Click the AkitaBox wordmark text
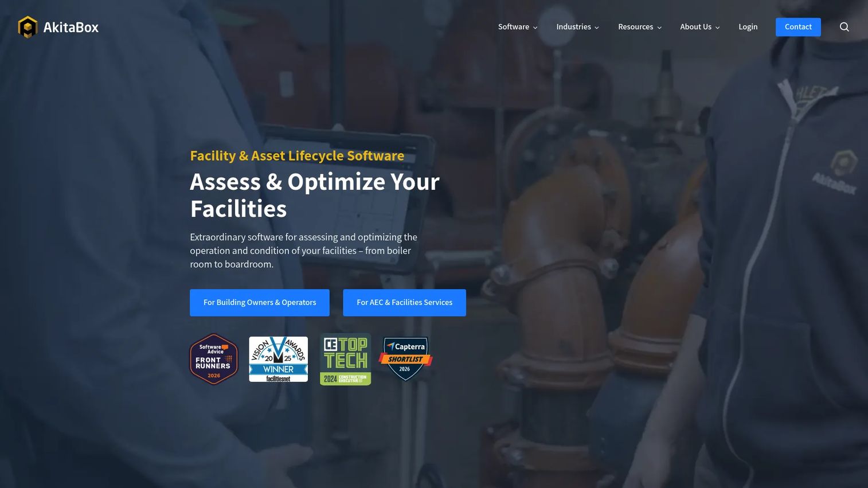Screen dimensions: 868x488 (71, 28)
